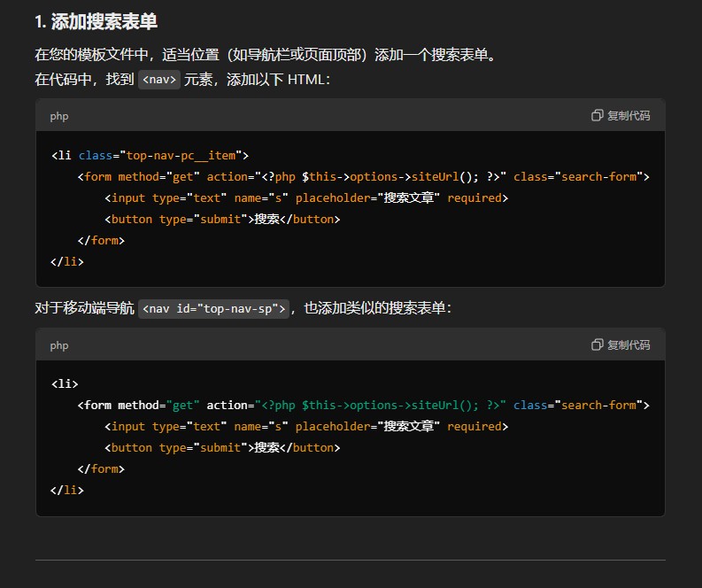
Task: Click the php language label on the first code block
Action: coord(59,116)
